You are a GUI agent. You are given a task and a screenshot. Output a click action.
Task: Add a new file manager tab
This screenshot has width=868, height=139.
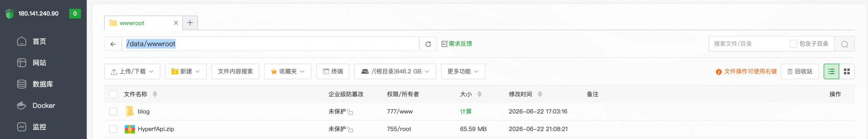pos(190,23)
